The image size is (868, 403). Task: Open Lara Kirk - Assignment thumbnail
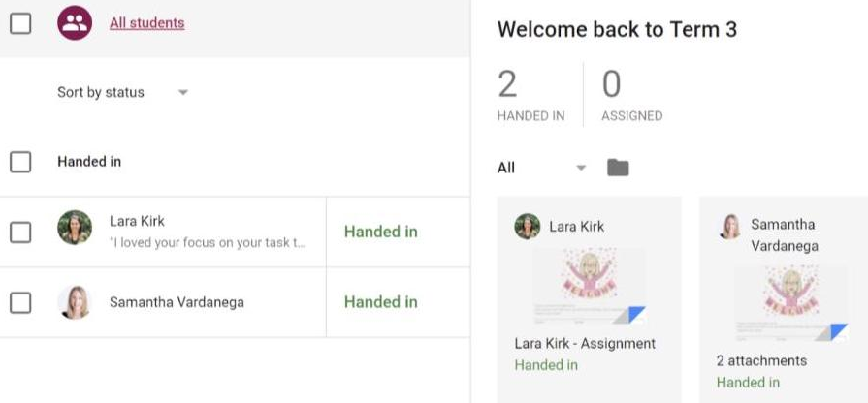589,286
